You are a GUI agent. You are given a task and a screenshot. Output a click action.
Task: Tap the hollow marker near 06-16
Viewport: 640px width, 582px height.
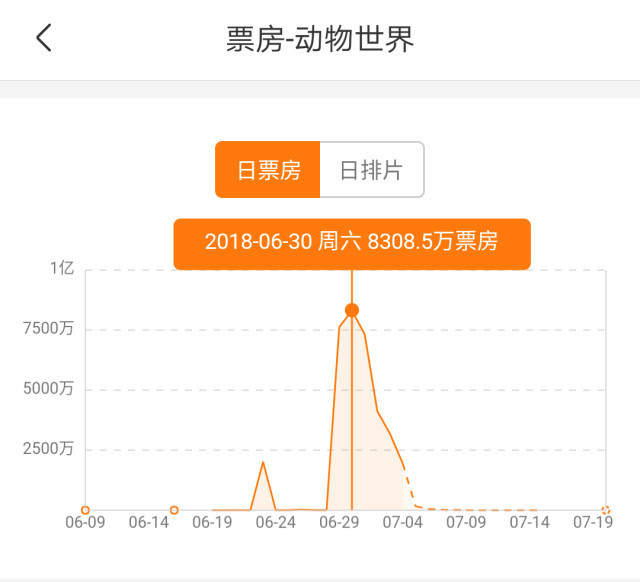coord(174,510)
